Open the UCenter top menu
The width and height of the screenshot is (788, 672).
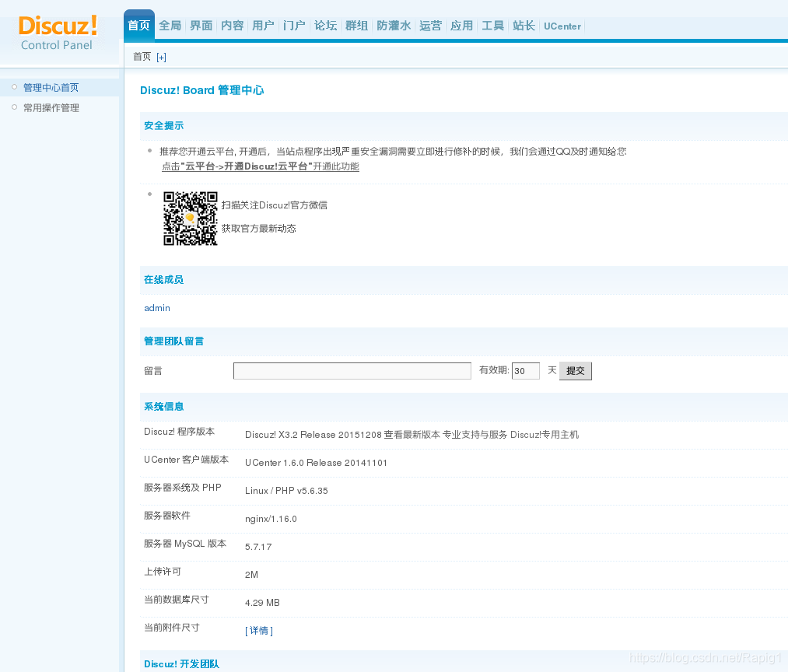click(562, 26)
